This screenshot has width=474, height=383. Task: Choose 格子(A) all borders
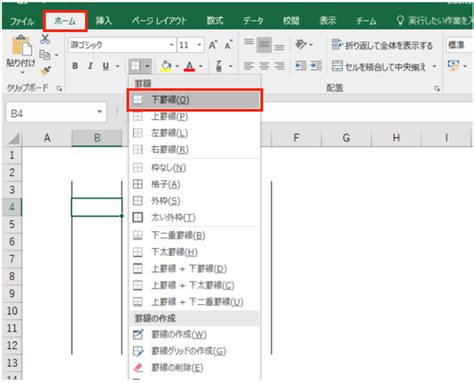[195, 184]
